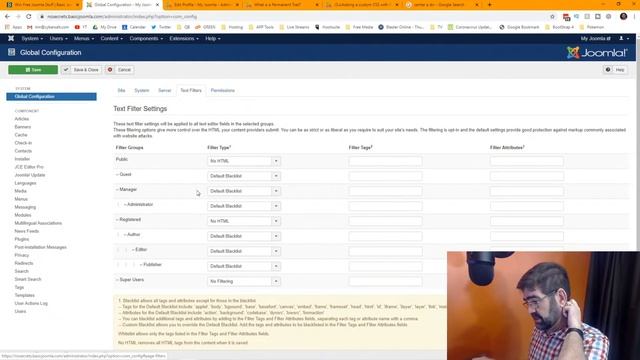This screenshot has width=640, height=360.
Task: Open the Free Media bookmarks folder
Action: point(359,27)
